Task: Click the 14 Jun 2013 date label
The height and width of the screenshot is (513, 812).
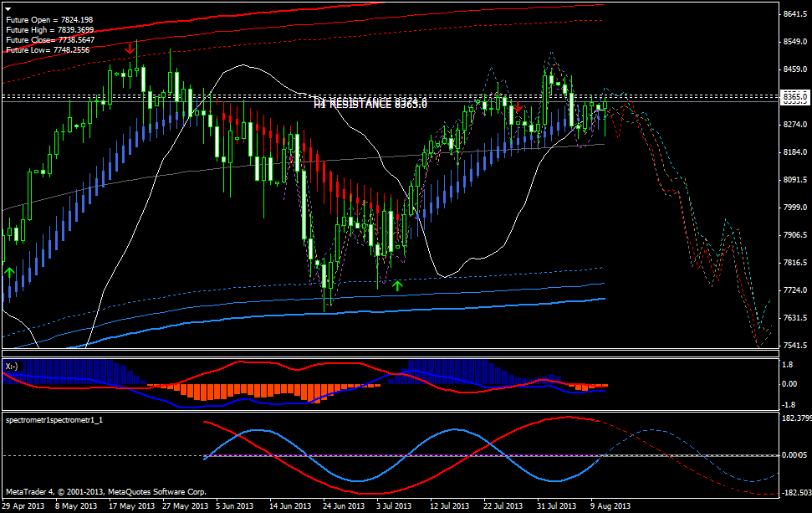Action: click(290, 505)
